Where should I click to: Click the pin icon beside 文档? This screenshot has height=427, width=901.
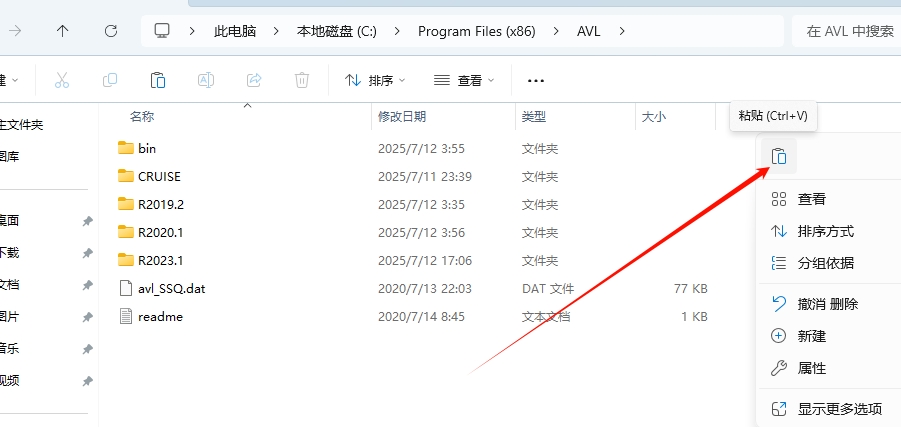(x=87, y=285)
